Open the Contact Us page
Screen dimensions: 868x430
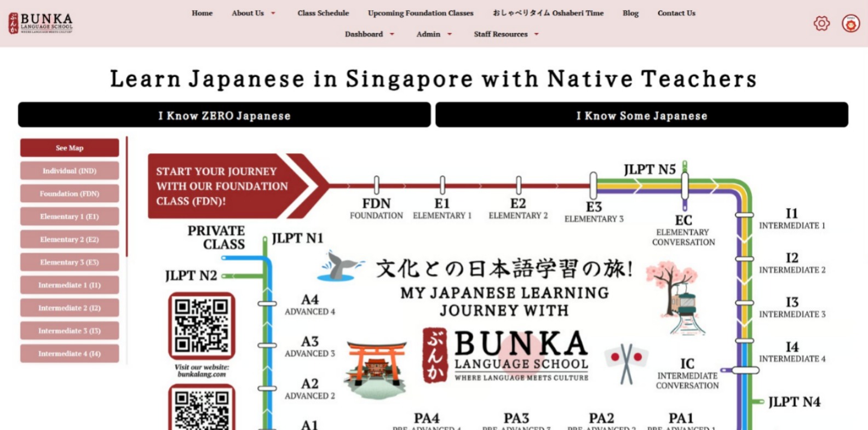click(676, 13)
